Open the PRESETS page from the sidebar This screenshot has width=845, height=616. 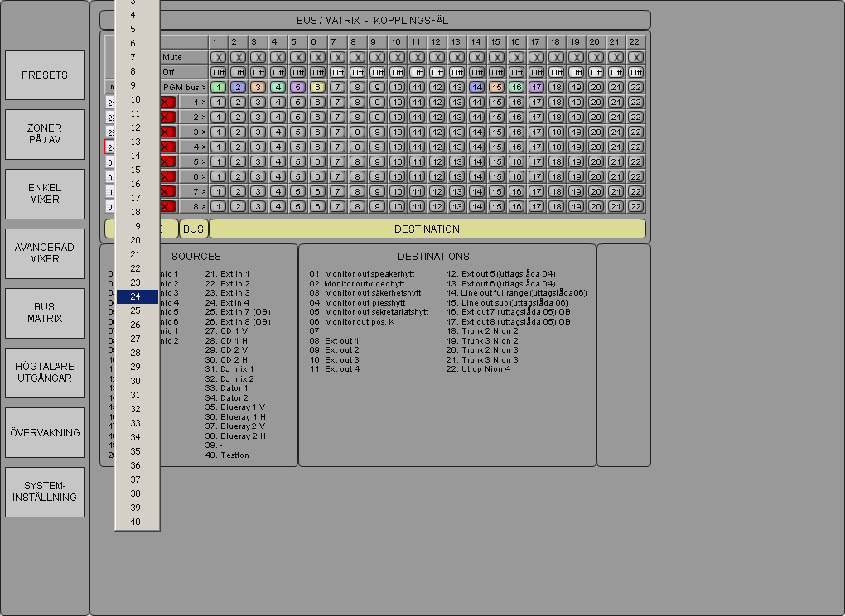[x=45, y=75]
